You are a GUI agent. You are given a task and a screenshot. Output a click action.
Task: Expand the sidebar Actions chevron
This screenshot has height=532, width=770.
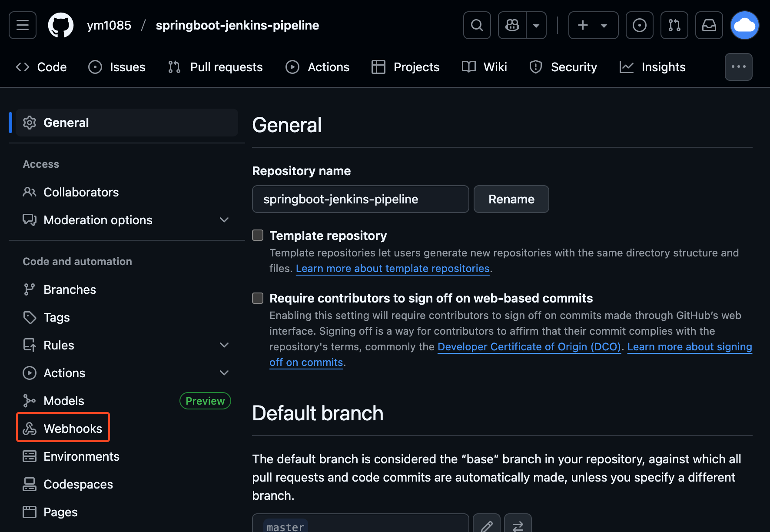point(224,373)
